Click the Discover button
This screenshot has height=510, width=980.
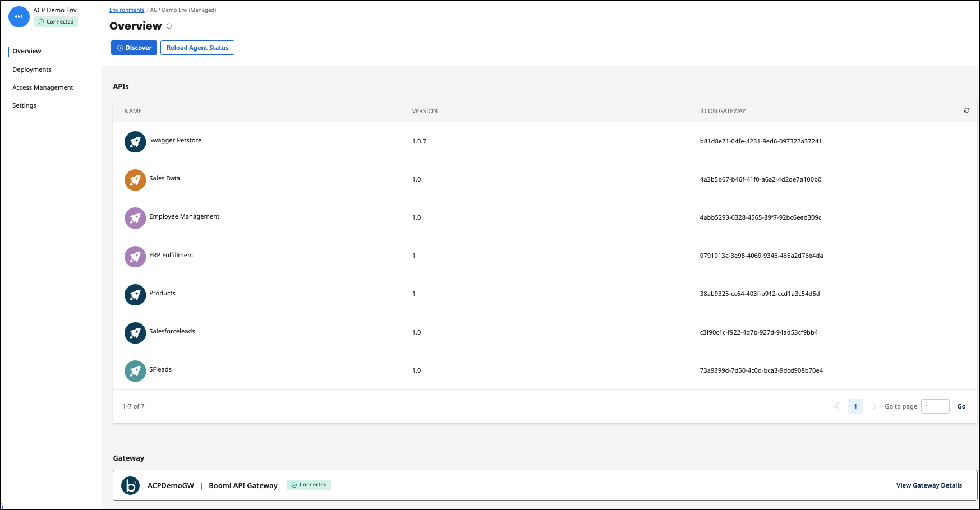coord(134,48)
